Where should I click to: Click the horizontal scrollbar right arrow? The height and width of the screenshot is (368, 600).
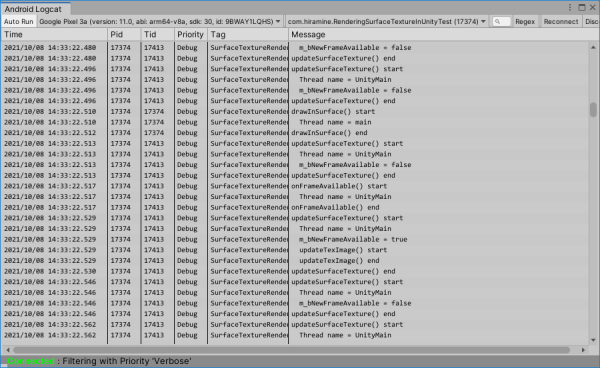(583, 350)
